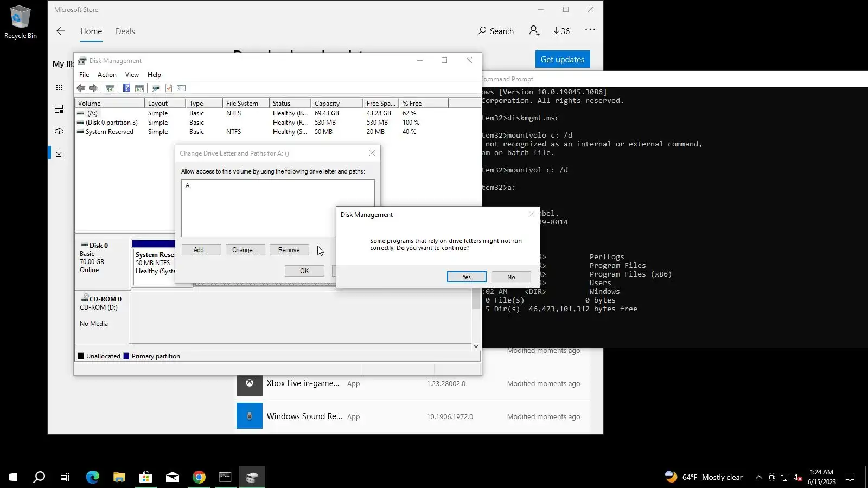The width and height of the screenshot is (868, 488).
Task: Open the Microsoft Store account profile icon
Action: (534, 31)
